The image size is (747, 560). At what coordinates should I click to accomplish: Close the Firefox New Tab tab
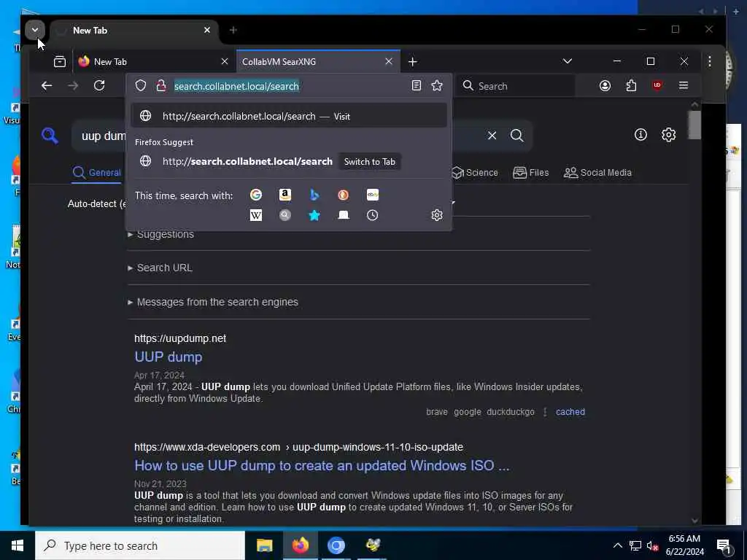225,61
